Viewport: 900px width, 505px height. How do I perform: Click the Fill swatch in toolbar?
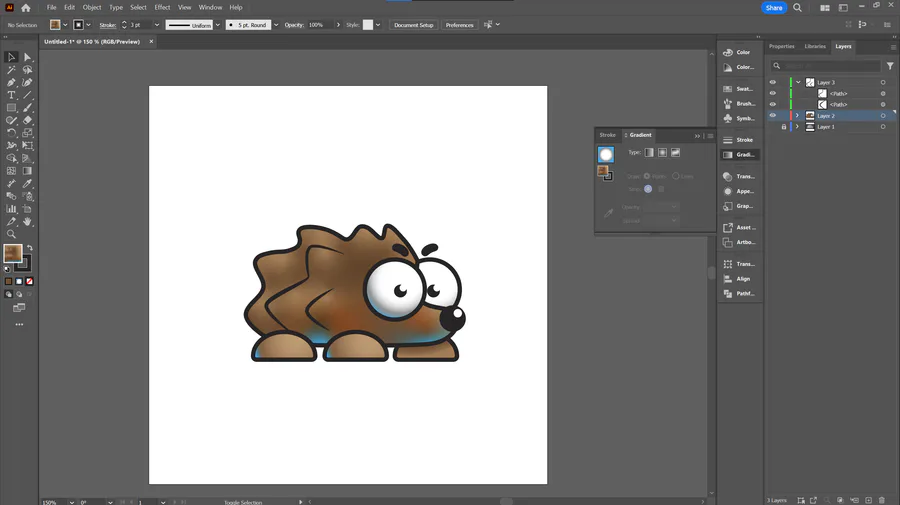pos(13,252)
